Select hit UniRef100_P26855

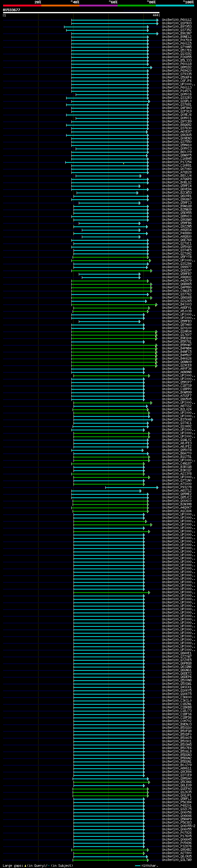coord(177,57)
